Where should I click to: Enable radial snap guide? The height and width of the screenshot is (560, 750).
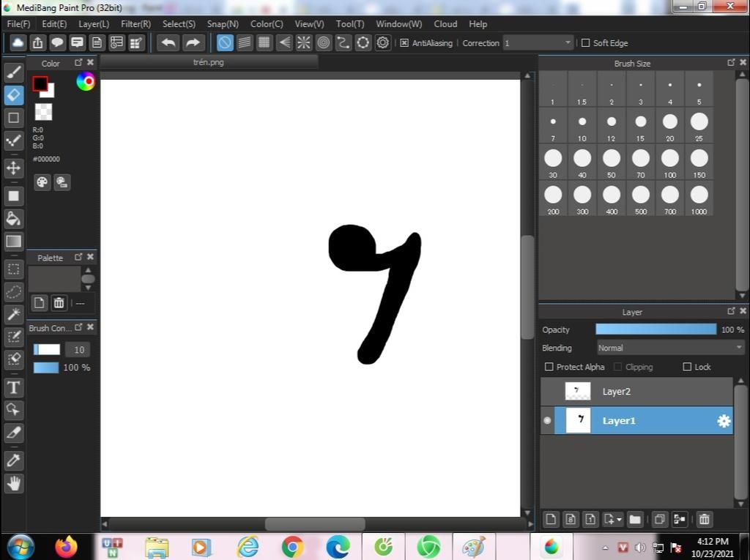[304, 42]
